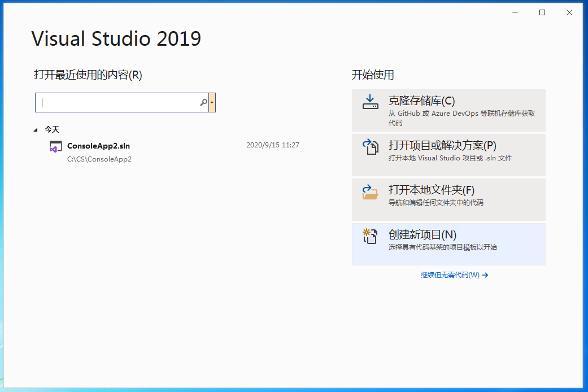This screenshot has height=392, width=588.
Task: Open the search box dropdown arrow
Action: point(212,102)
